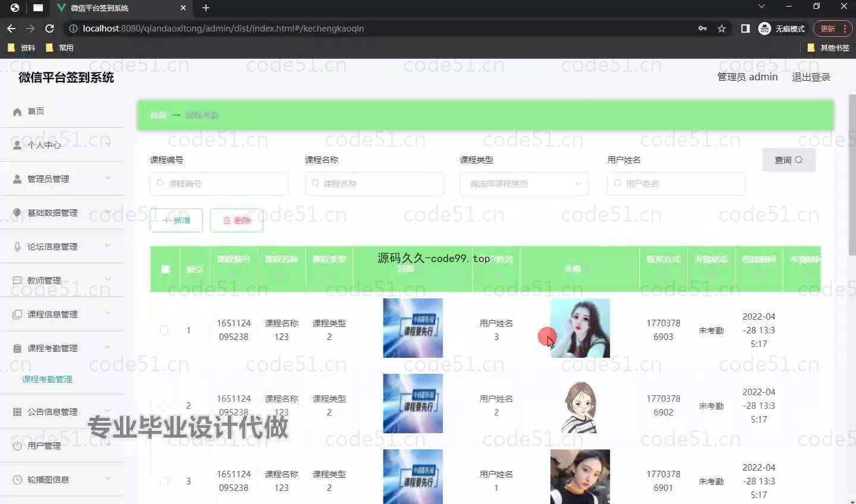
Task: Collapse the 课程考勤管理 sidebar menu
Action: click(108, 348)
